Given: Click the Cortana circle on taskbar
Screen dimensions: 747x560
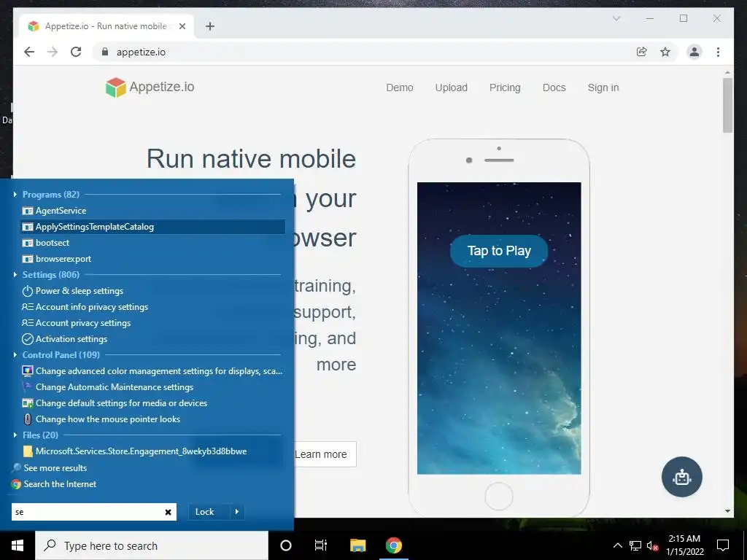Looking at the screenshot, I should pos(286,545).
